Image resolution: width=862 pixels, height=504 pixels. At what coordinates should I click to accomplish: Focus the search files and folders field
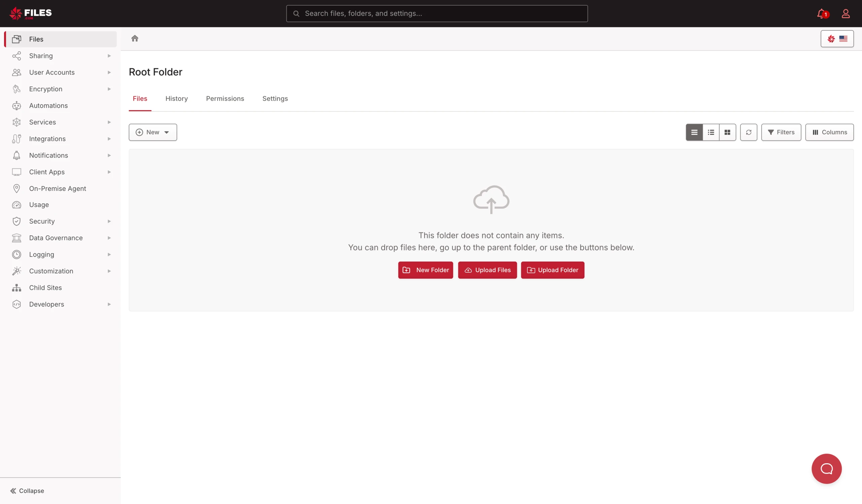pos(437,13)
